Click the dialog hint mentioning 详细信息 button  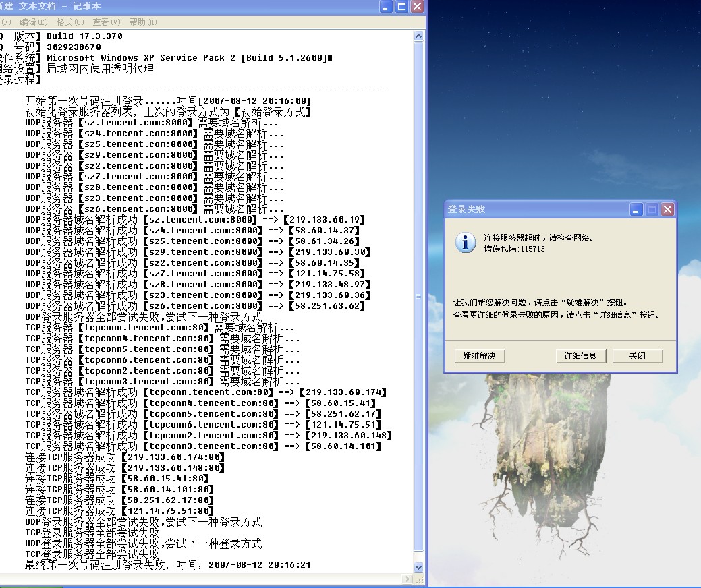coord(556,314)
